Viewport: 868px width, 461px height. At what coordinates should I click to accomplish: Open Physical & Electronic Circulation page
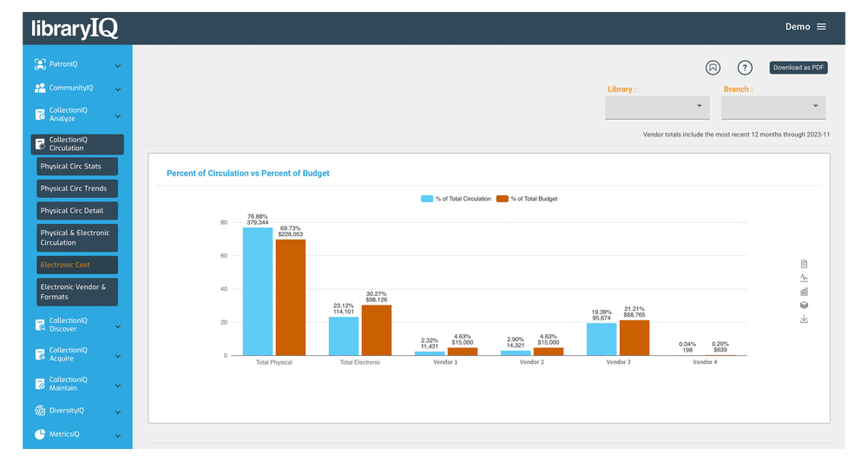point(77,238)
